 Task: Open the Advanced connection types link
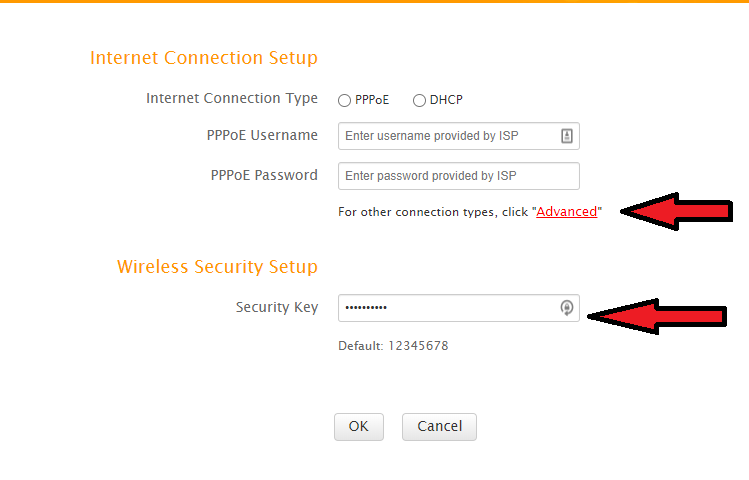(567, 212)
